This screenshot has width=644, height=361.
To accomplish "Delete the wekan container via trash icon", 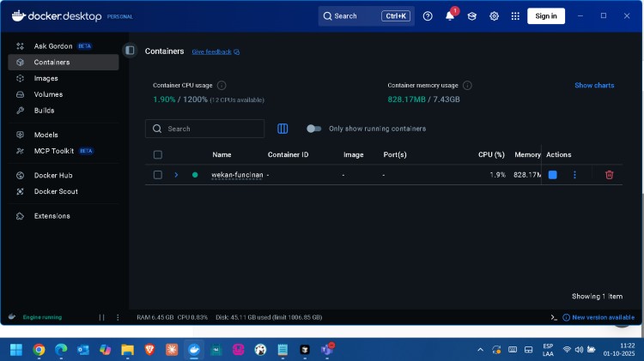I will pos(609,175).
